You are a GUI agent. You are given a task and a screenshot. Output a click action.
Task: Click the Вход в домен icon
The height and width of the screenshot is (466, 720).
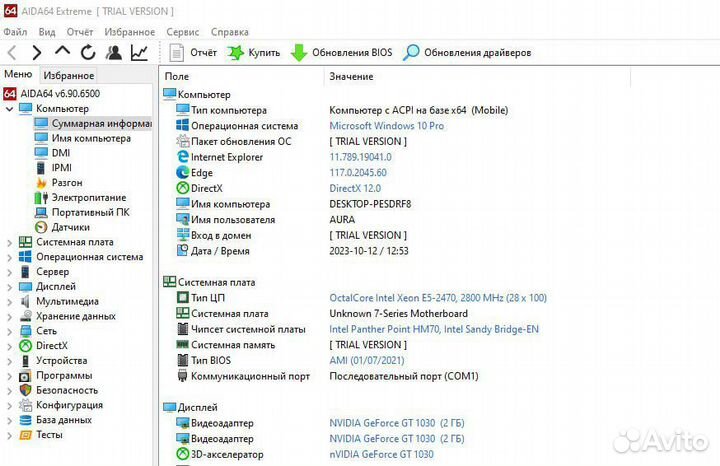(x=183, y=235)
